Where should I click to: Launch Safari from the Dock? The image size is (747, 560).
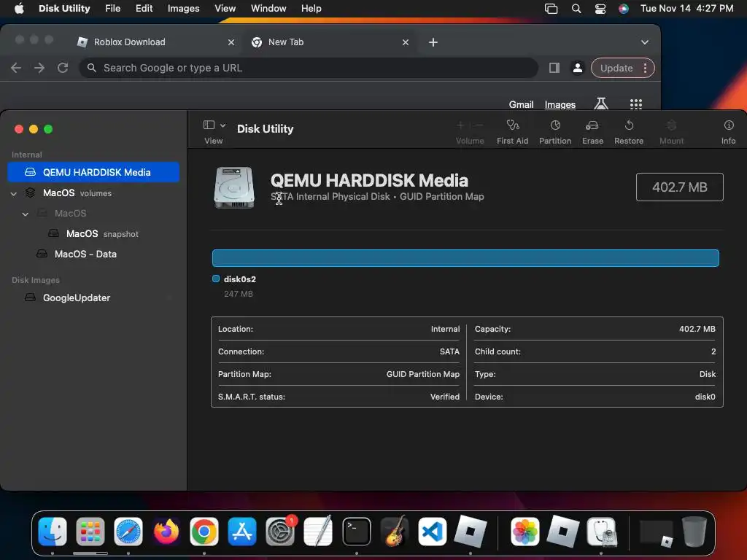128,532
